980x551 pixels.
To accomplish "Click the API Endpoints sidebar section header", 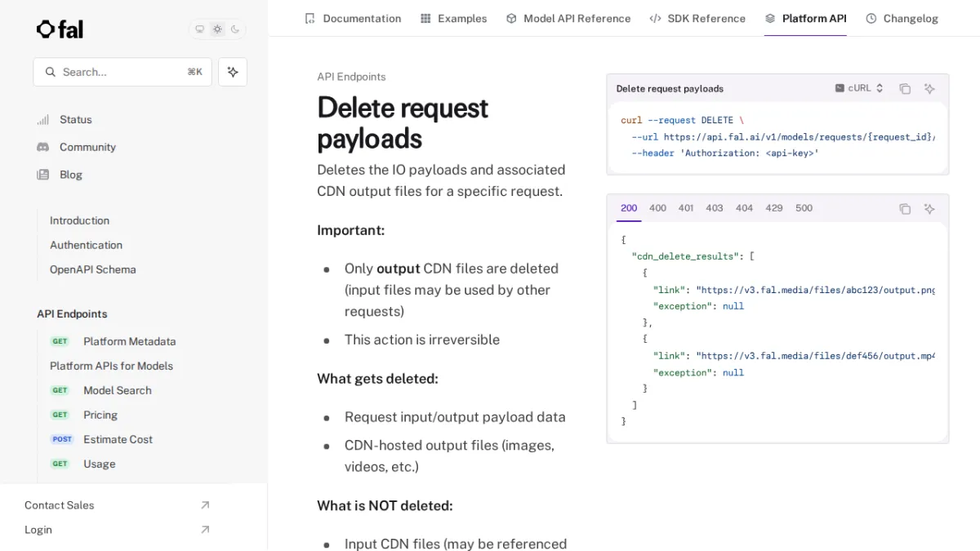I will pos(72,313).
